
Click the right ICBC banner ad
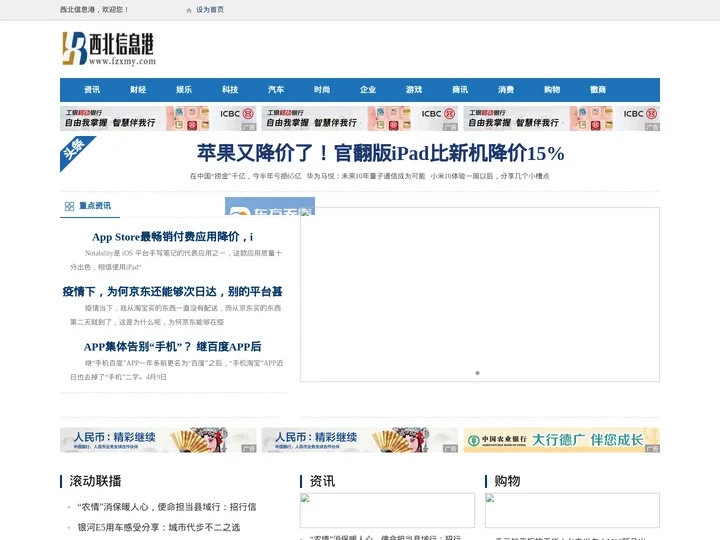[x=562, y=118]
